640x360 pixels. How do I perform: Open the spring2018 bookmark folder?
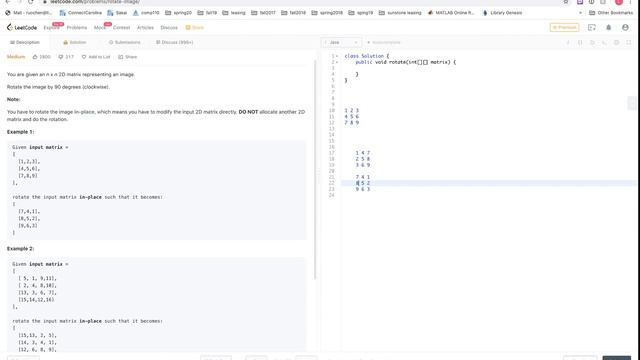pyautogui.click(x=327, y=13)
